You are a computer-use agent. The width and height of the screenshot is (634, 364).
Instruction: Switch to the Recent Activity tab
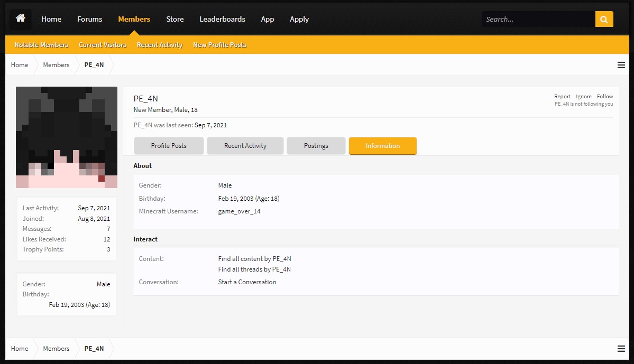point(245,146)
